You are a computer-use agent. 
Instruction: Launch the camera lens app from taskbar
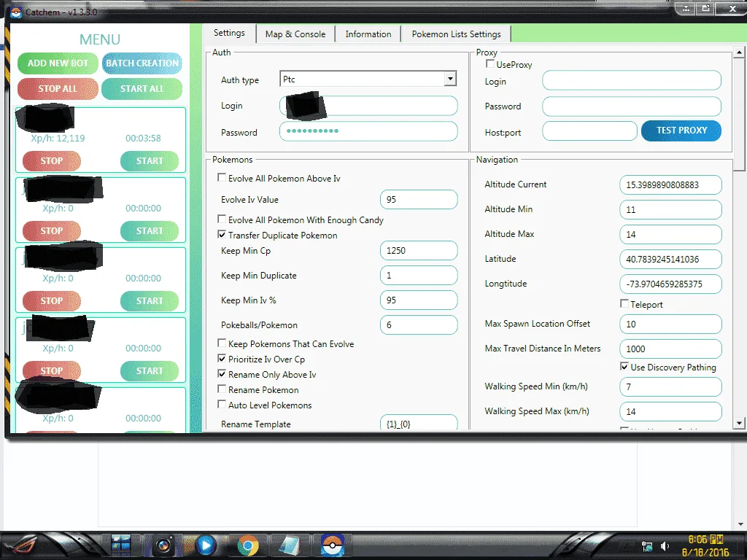pos(163,545)
